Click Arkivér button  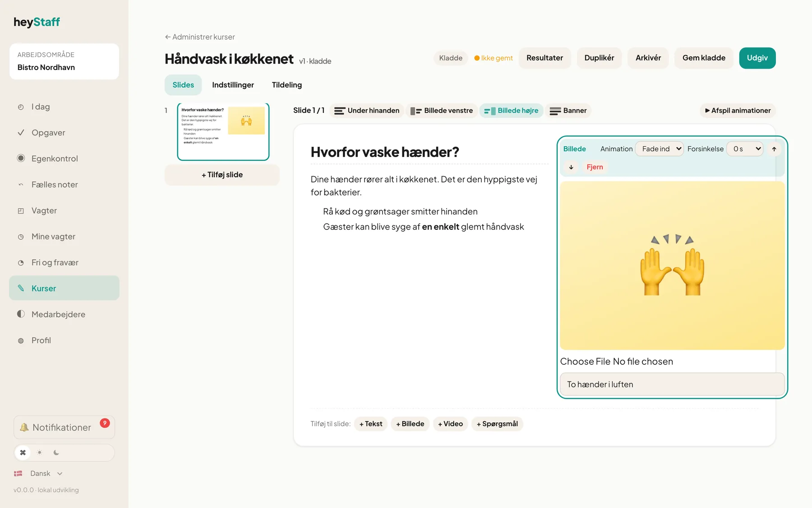[648, 58]
